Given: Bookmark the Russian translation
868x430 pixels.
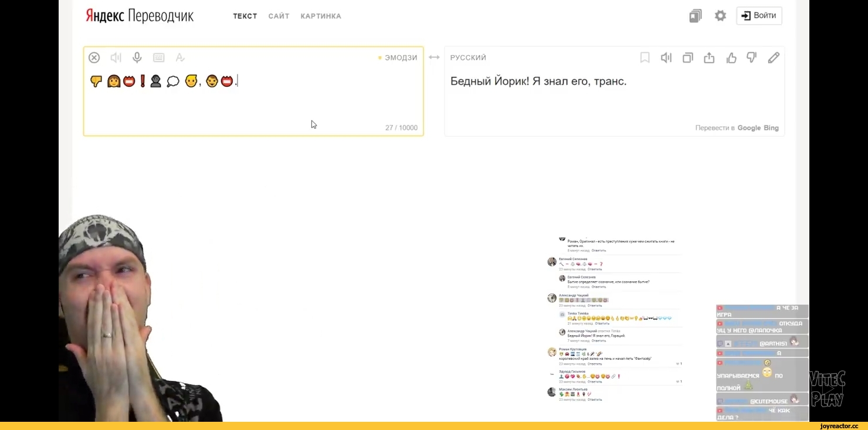Looking at the screenshot, I should click(x=645, y=57).
